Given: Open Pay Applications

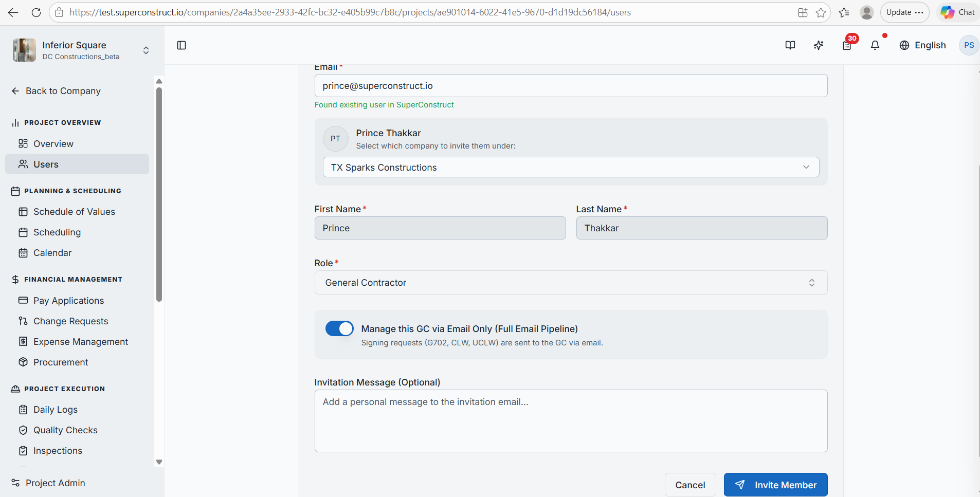Looking at the screenshot, I should [x=77, y=301].
